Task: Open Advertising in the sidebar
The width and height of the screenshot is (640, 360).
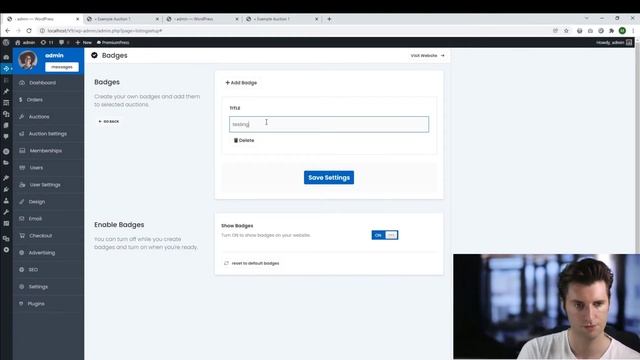Action: (x=48, y=253)
